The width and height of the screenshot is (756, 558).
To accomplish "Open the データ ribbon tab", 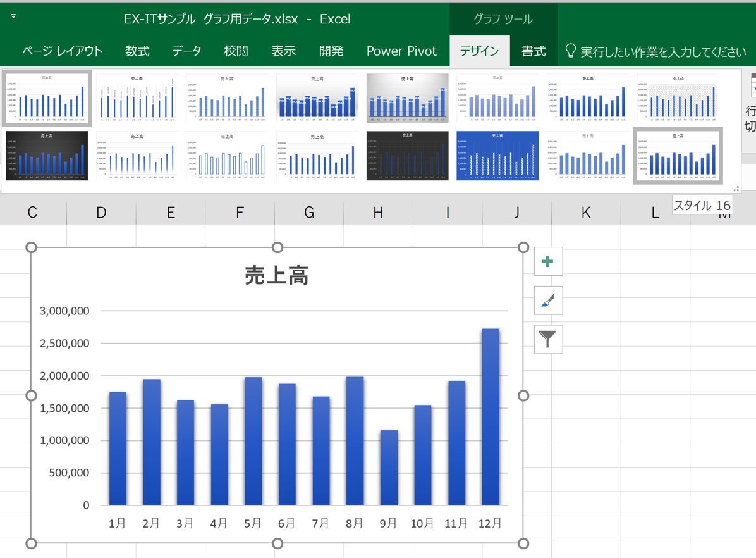I will 186,51.
